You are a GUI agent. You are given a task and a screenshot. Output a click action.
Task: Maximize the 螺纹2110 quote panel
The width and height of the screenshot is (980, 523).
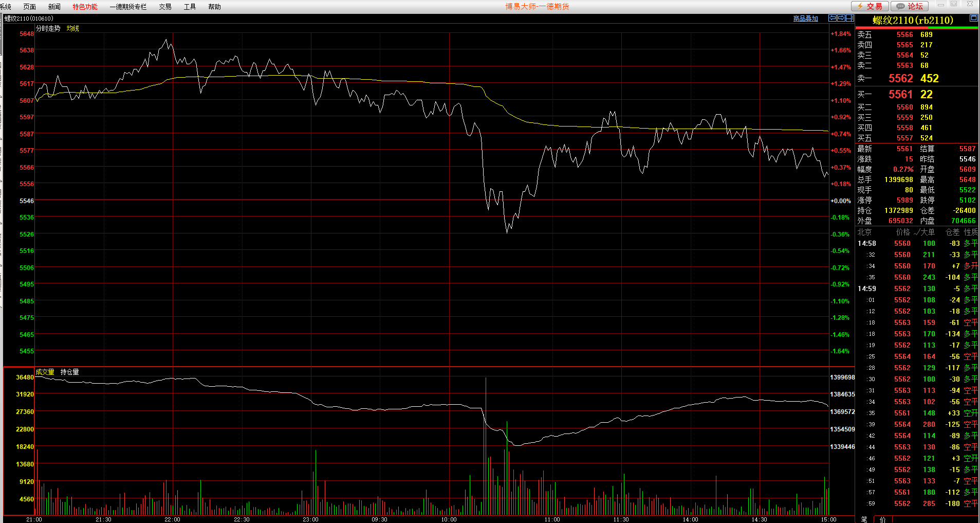pos(973,18)
